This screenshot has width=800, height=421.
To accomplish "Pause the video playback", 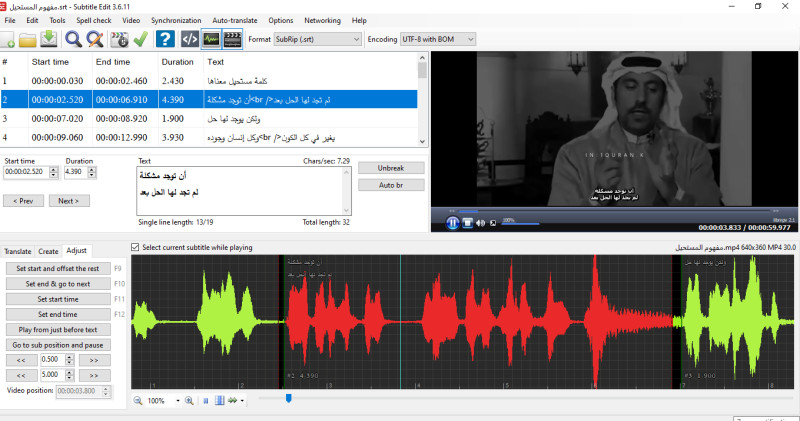I will (452, 222).
